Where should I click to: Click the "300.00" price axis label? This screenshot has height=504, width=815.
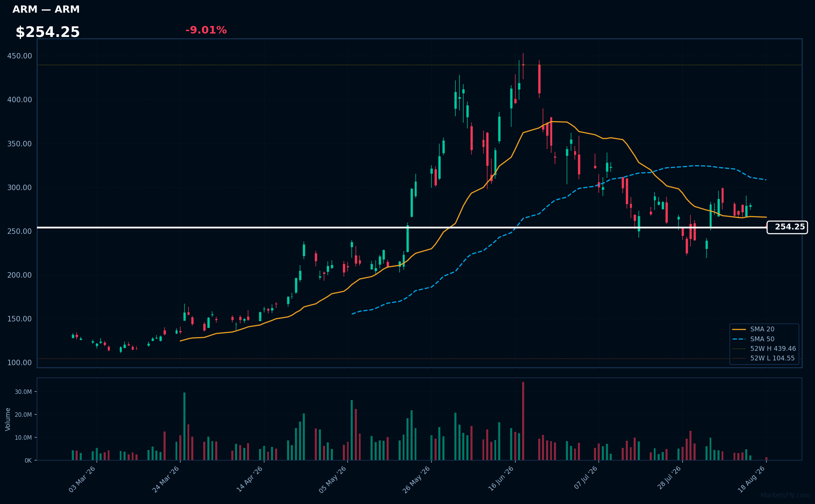[x=20, y=187]
